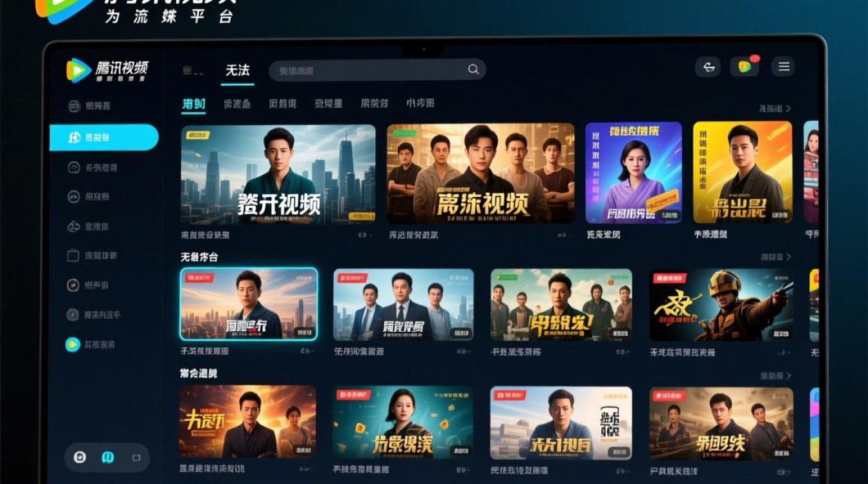868x484 pixels.
Task: Click the back arrow icon at top right
Action: (708, 66)
